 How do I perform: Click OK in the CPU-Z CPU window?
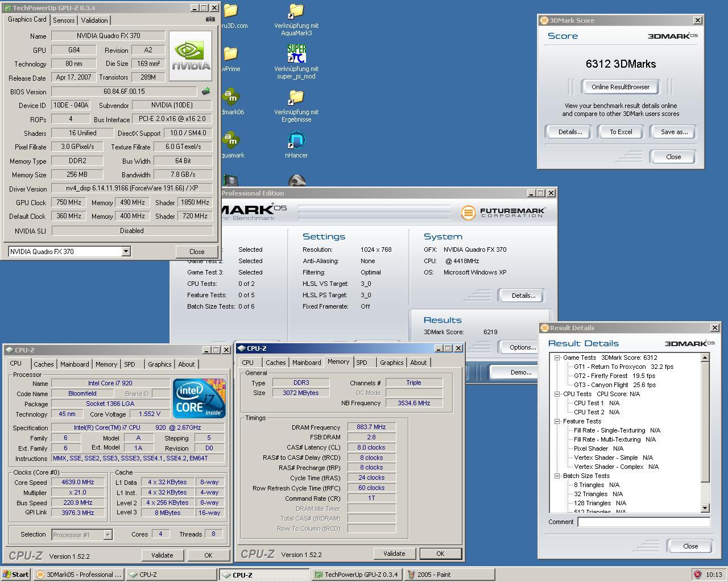pos(208,555)
